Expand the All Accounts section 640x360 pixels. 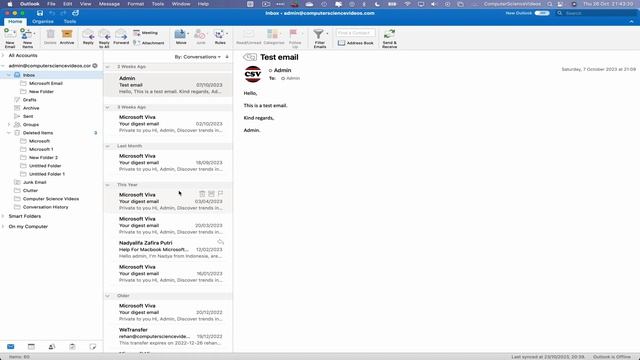[x=3, y=55]
